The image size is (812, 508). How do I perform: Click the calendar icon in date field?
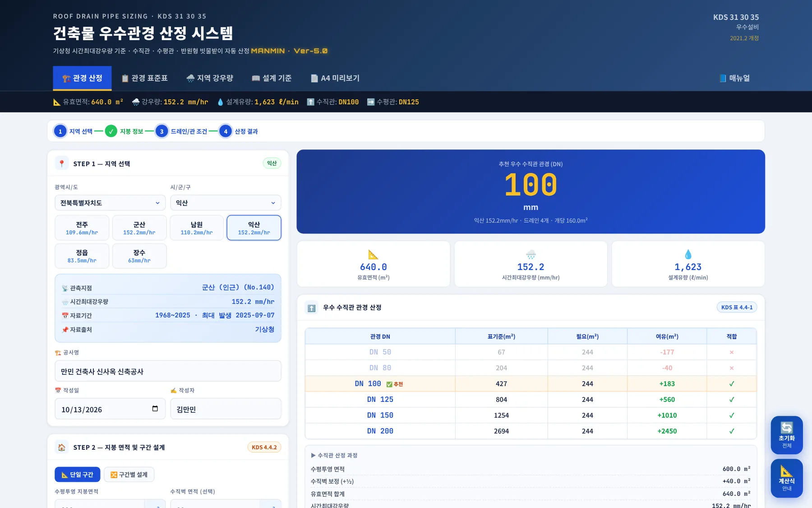pyautogui.click(x=155, y=409)
